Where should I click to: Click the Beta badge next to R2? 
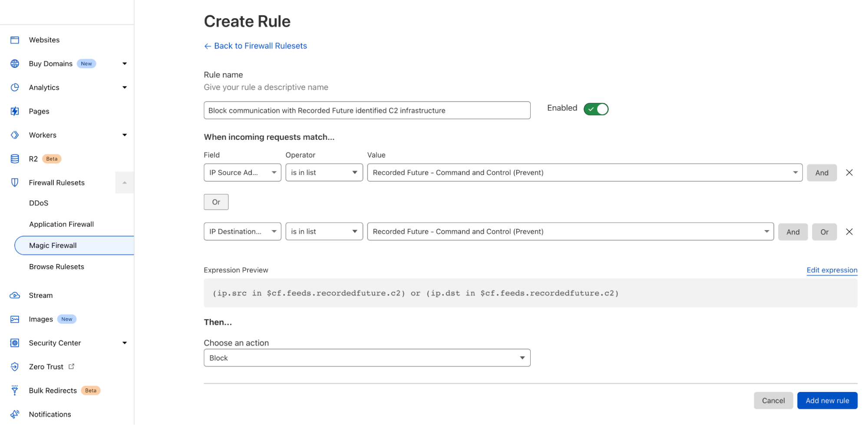point(52,159)
